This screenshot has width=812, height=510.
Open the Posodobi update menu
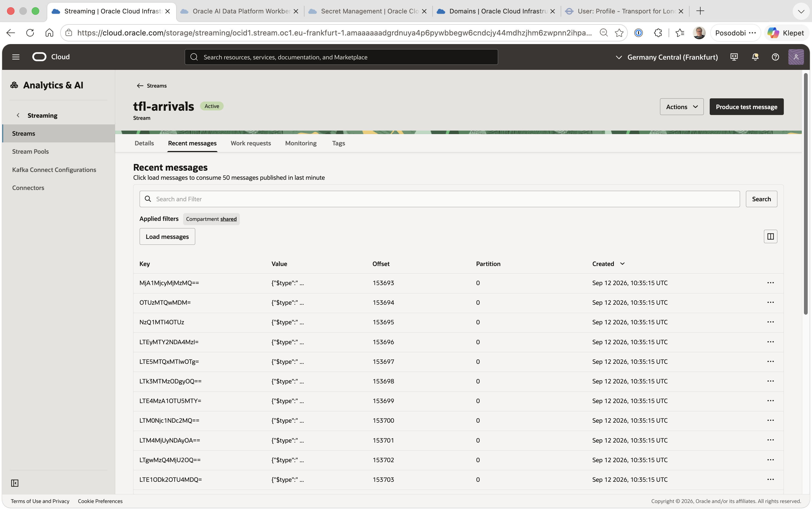click(735, 33)
